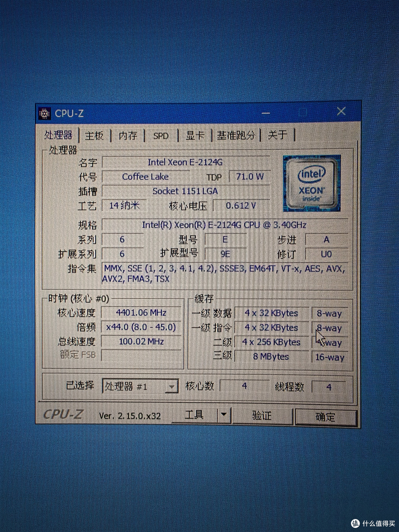Click the 修订 value U0
The width and height of the screenshot is (399, 532).
click(326, 254)
